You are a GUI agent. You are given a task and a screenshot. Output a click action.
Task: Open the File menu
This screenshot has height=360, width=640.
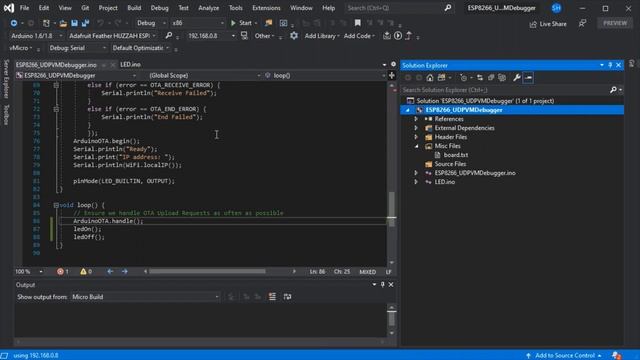[x=24, y=8]
